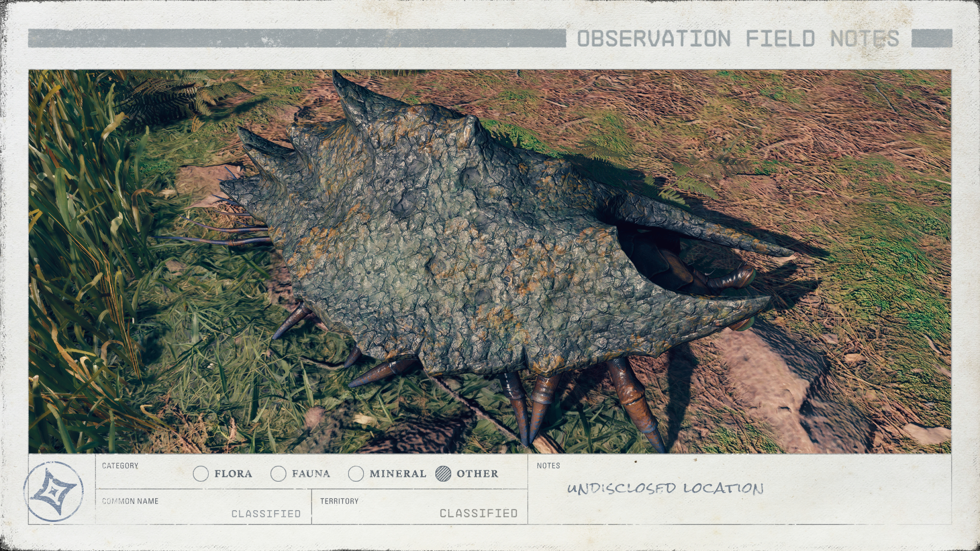The image size is (980, 551).
Task: Select the Mineral category radio button
Action: (x=356, y=474)
